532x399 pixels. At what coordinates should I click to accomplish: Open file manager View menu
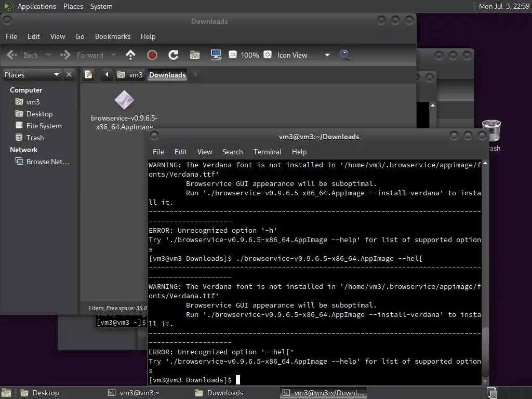[x=58, y=36]
